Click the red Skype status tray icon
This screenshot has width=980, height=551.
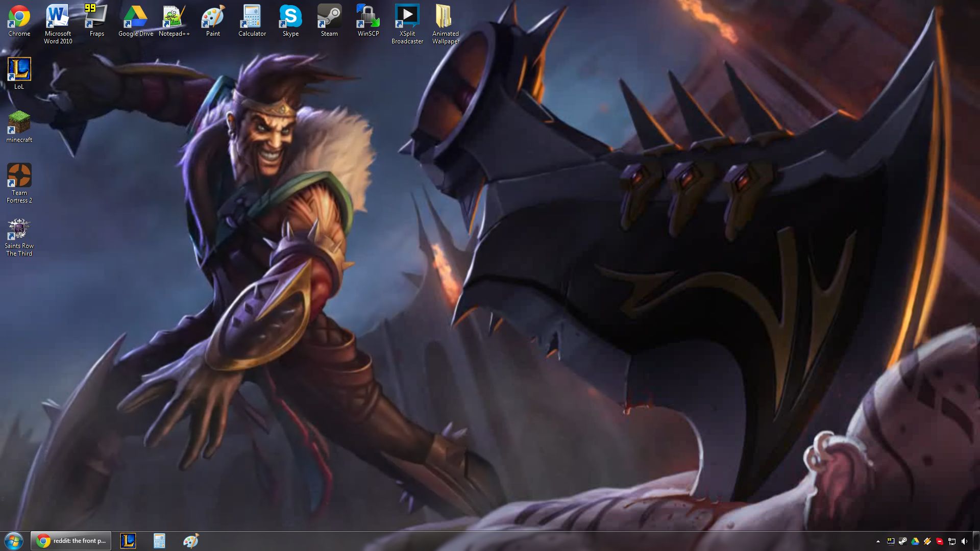coord(940,541)
